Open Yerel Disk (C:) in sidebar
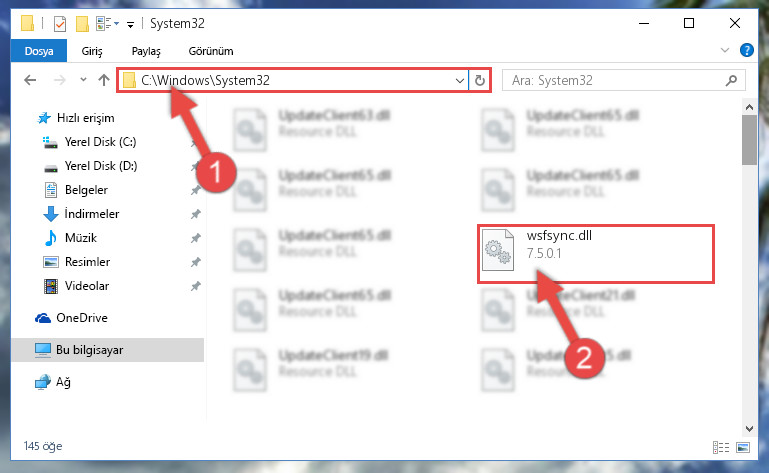The height and width of the screenshot is (473, 769). 100,142
